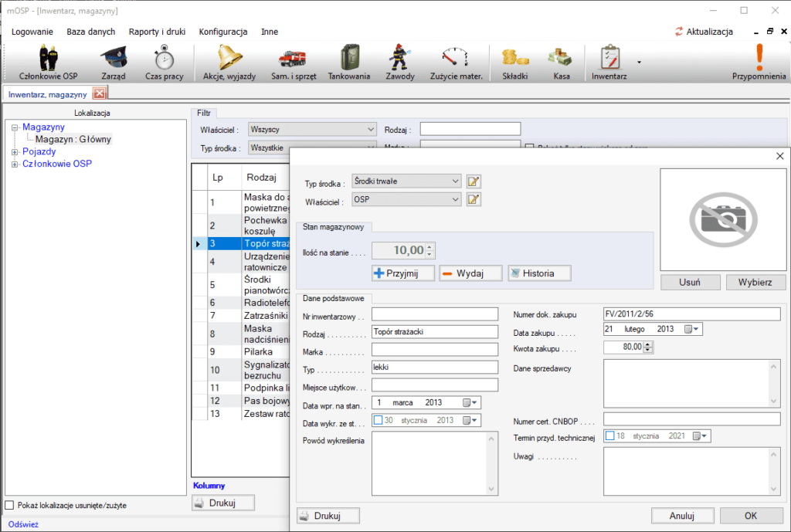This screenshot has height=532, width=791.
Task: Open the Członkowie OSP toolbar module
Action: coord(49,63)
